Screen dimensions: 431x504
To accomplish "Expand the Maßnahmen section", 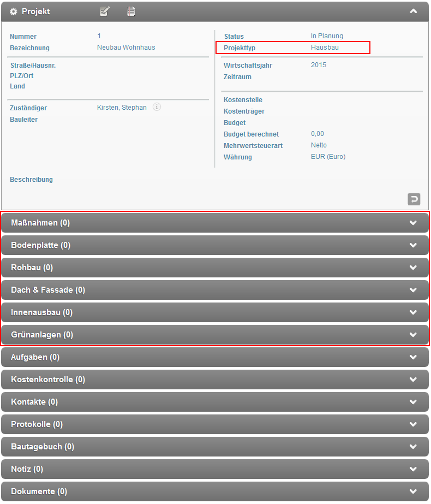I will point(413,223).
